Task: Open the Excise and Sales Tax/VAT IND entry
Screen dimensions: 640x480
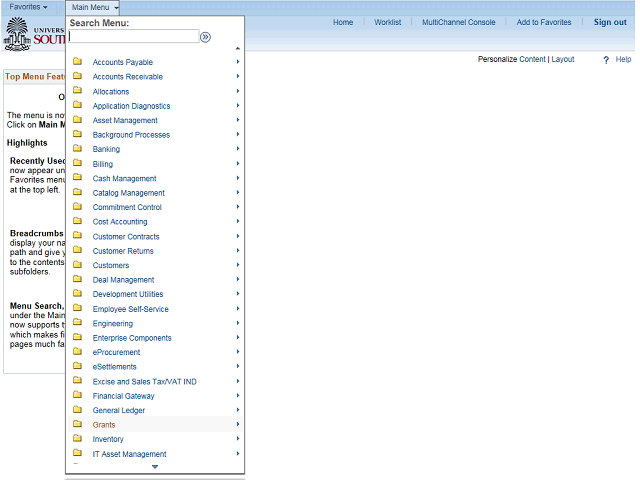Action: coord(144,382)
